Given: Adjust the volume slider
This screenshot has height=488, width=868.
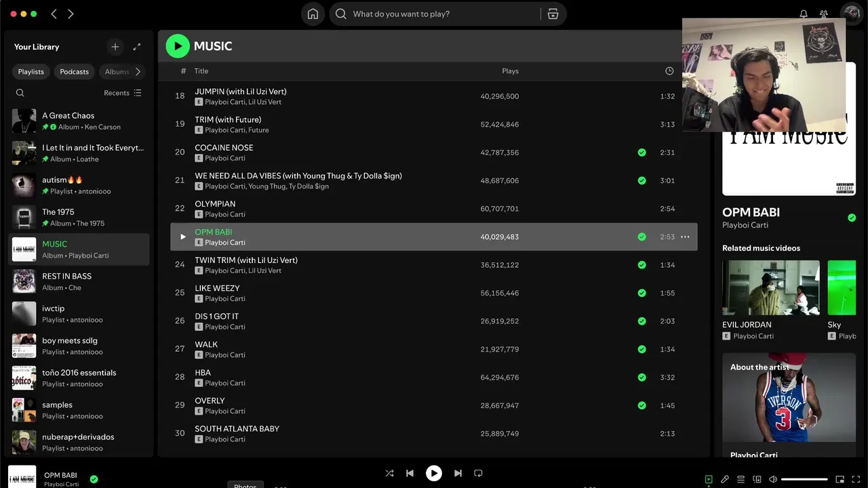Looking at the screenshot, I should click(804, 479).
